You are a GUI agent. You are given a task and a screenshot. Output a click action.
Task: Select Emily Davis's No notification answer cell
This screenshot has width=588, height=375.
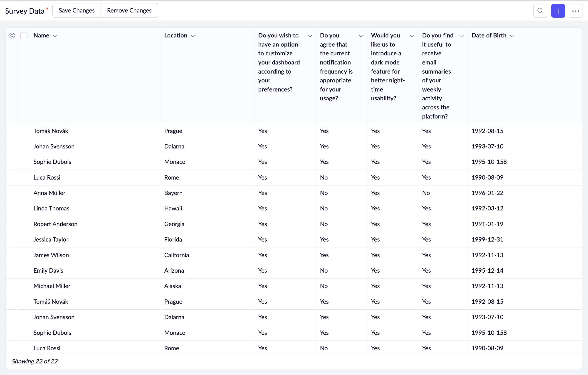point(324,271)
